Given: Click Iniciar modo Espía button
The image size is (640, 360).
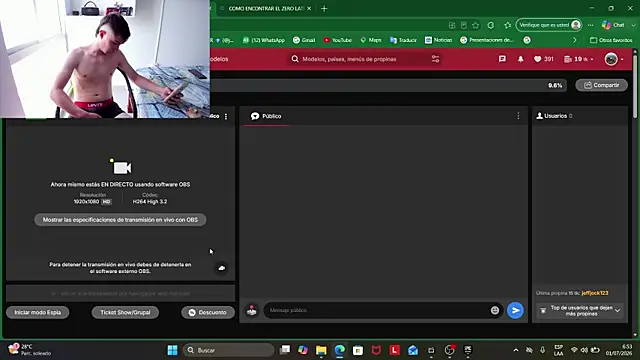Looking at the screenshot, I should [x=38, y=312].
